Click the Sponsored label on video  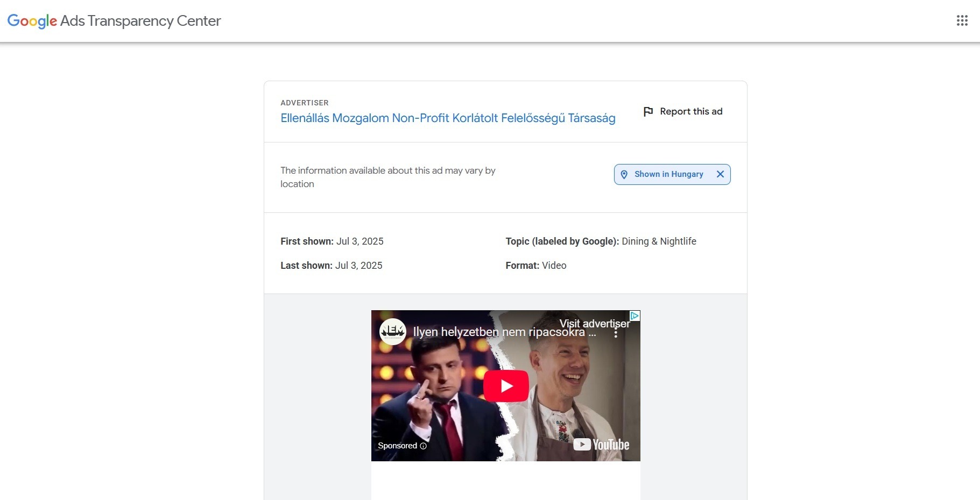click(x=397, y=446)
